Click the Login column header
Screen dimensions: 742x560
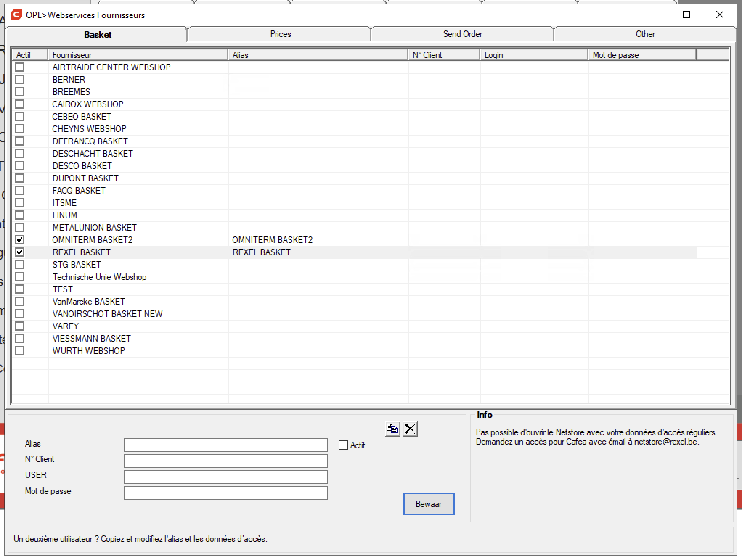(534, 55)
